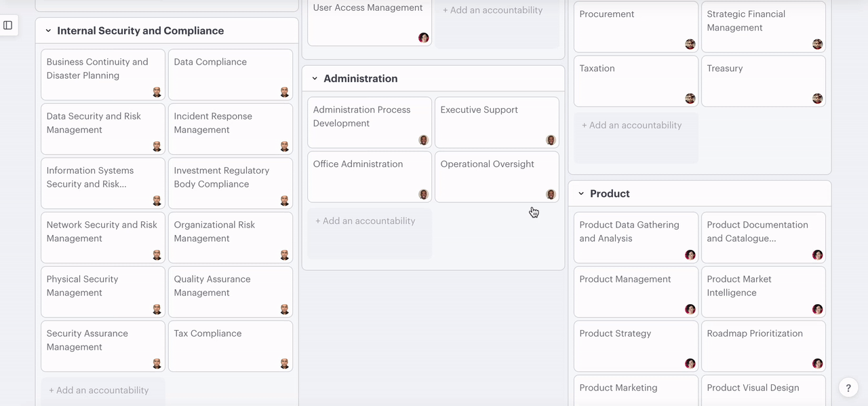Open the help question mark button
The image size is (868, 406).
[x=848, y=387]
